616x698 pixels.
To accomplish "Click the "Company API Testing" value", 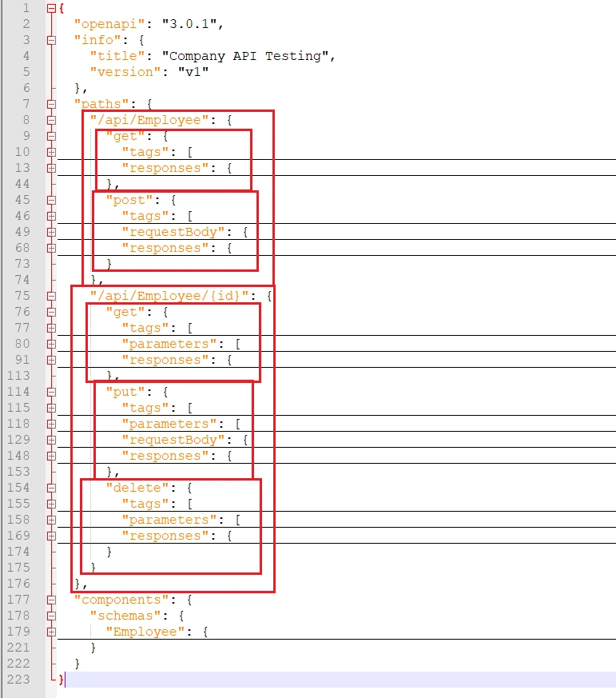I will point(245,56).
